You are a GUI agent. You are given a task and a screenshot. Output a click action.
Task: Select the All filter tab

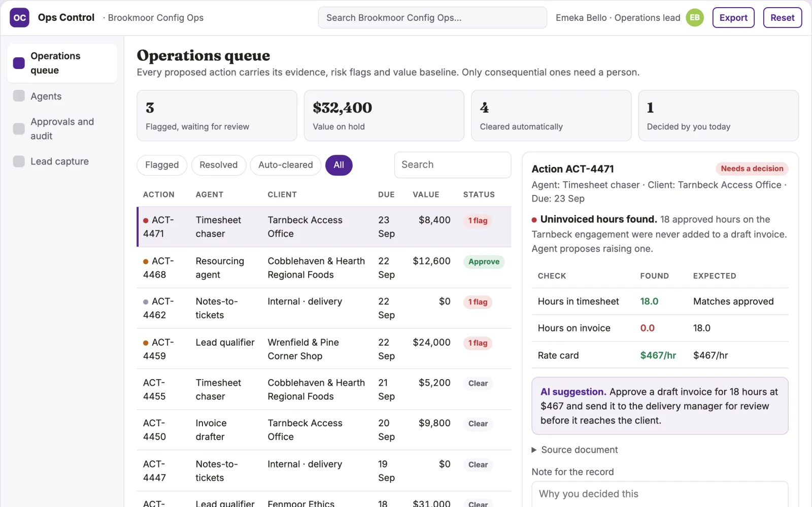[339, 165]
